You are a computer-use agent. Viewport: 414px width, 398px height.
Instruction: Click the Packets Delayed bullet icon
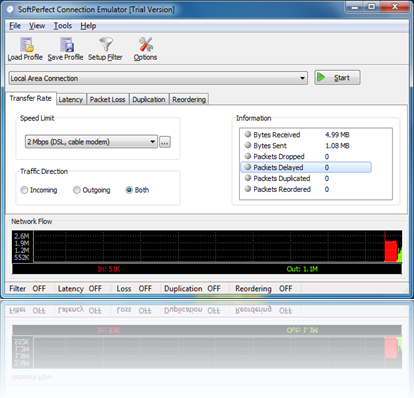[x=248, y=167]
